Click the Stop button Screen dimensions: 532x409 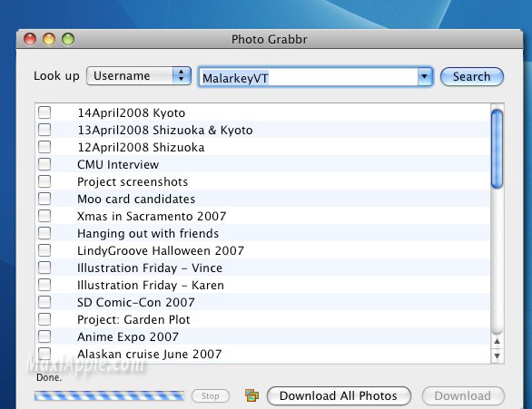(211, 395)
